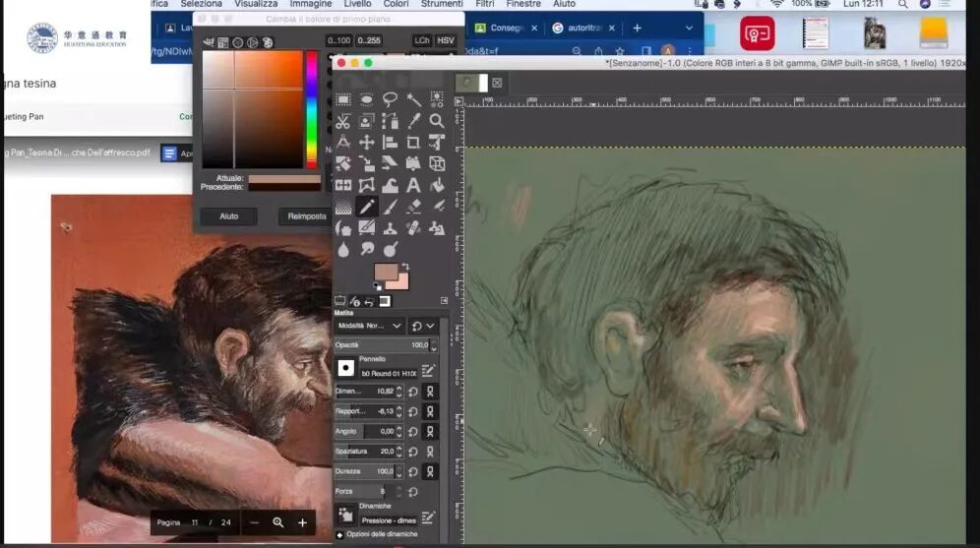This screenshot has height=548, width=980.
Task: Select the Move tool
Action: [x=366, y=143]
